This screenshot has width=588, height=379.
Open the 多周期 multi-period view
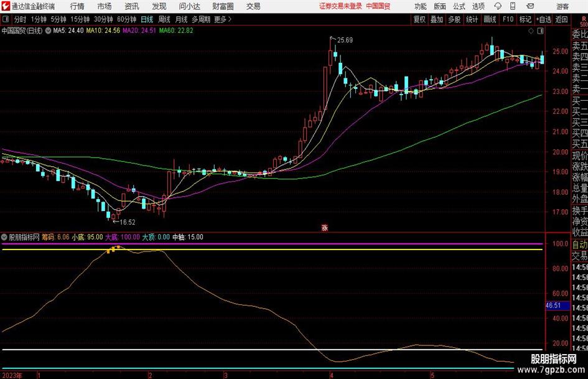tap(201, 19)
